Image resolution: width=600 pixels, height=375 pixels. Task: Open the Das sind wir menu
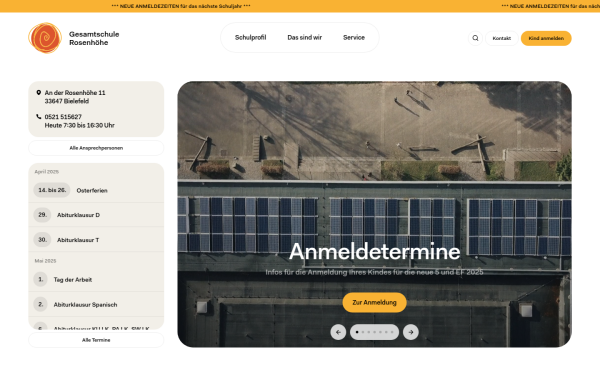pos(305,38)
